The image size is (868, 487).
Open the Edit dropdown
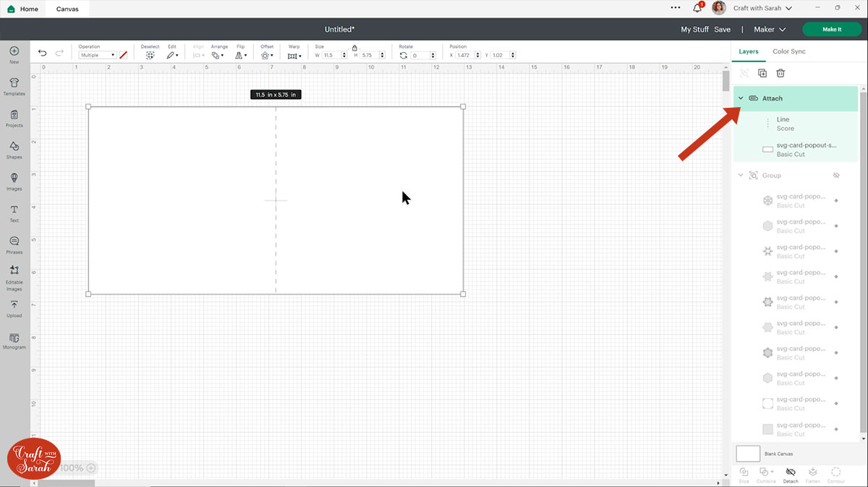point(172,55)
